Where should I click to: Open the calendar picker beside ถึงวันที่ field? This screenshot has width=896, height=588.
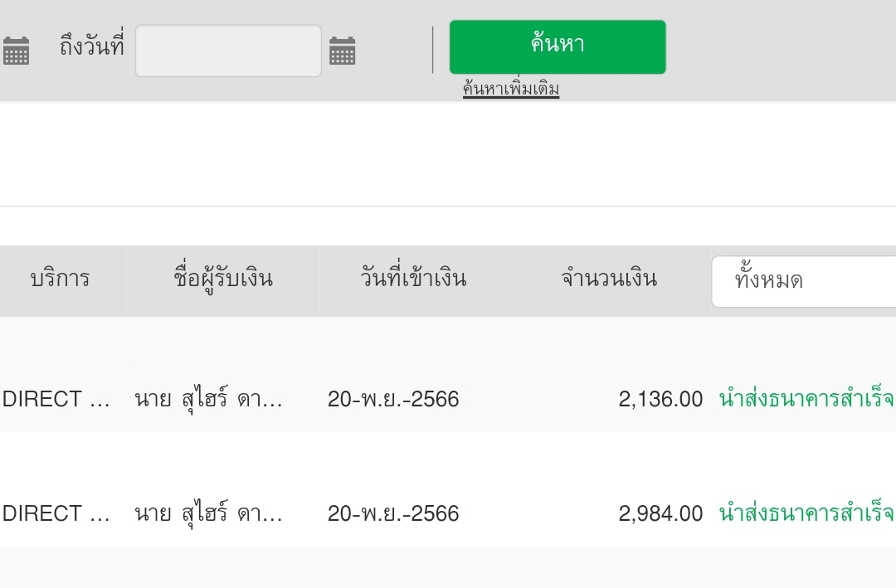click(x=342, y=51)
